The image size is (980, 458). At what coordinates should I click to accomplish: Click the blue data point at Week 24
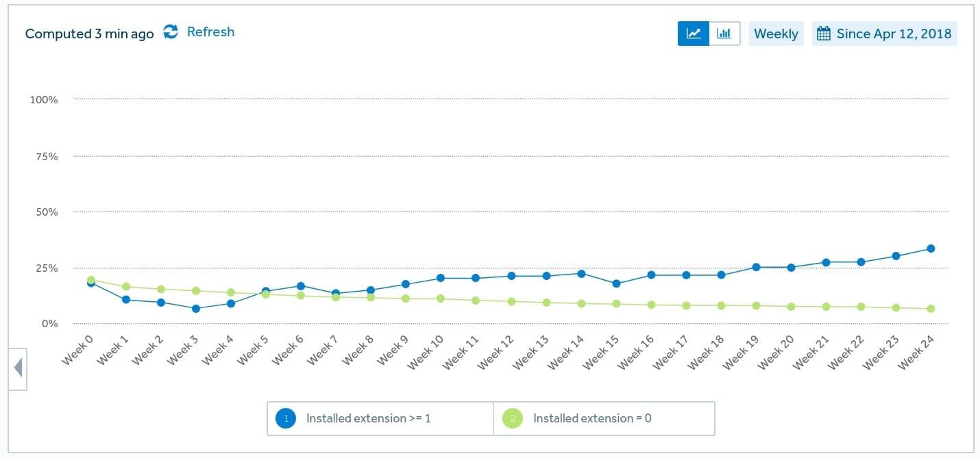pyautogui.click(x=931, y=249)
